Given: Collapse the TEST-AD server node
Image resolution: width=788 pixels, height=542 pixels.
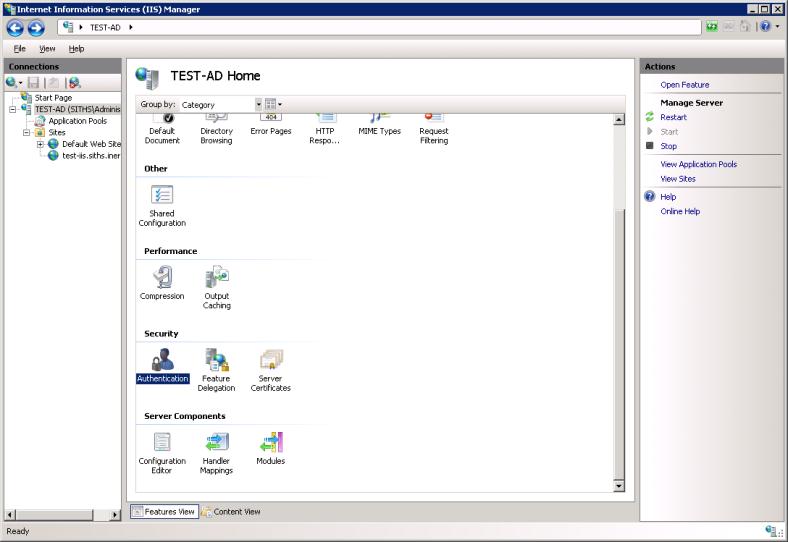Looking at the screenshot, I should click(x=13, y=109).
